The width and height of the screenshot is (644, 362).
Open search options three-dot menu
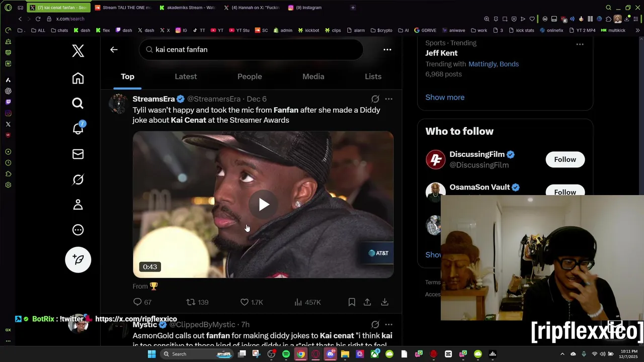387,49
